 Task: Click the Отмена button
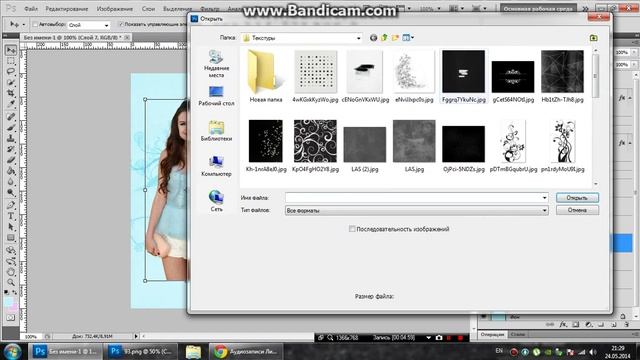[x=577, y=210]
